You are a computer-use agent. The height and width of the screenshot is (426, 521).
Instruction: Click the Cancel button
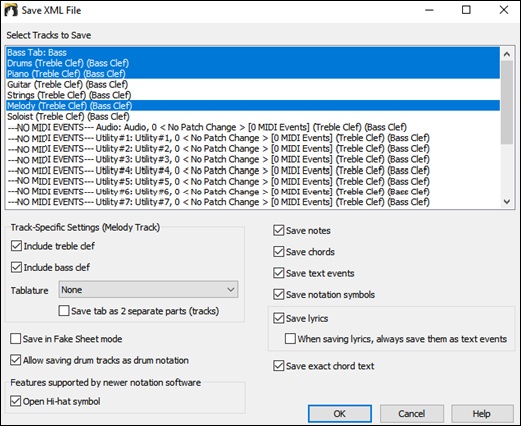(x=412, y=414)
